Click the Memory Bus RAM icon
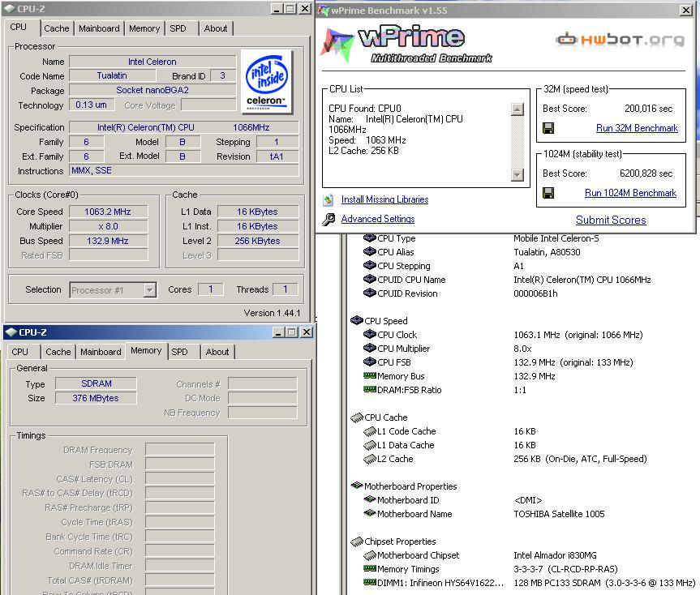 pyautogui.click(x=370, y=375)
